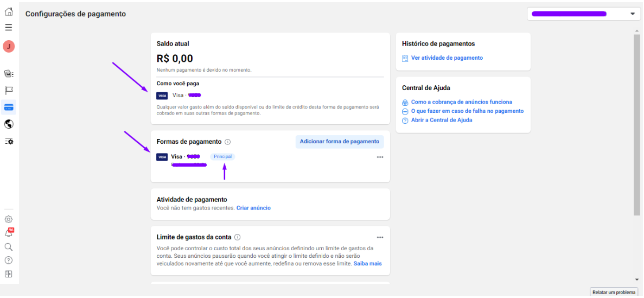Click the Saiba mais link
This screenshot has width=644, height=298.
[368, 263]
